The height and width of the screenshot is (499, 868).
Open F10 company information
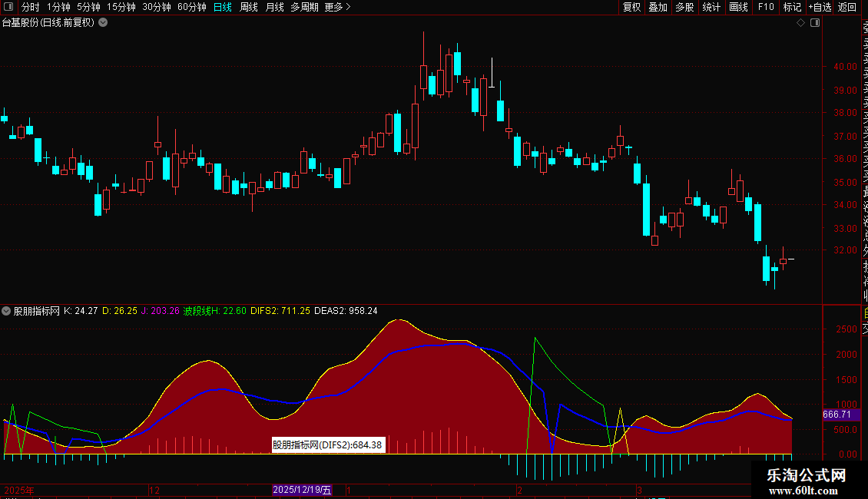point(766,7)
